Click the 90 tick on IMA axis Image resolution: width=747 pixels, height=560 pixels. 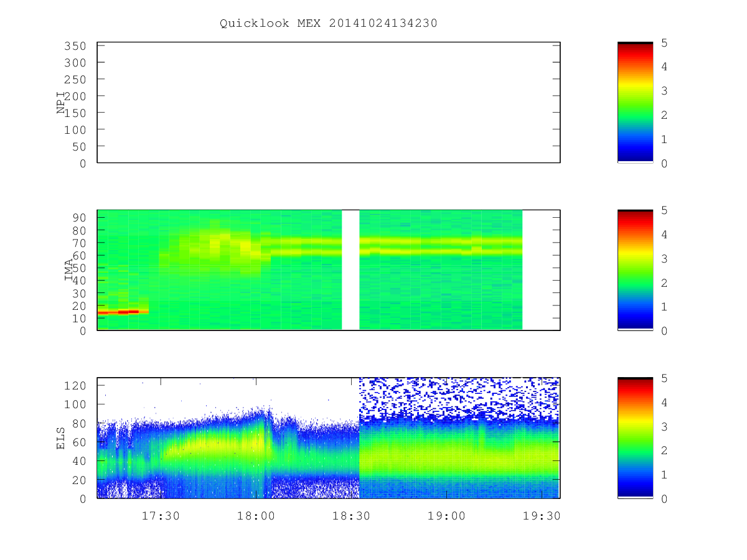click(x=79, y=217)
